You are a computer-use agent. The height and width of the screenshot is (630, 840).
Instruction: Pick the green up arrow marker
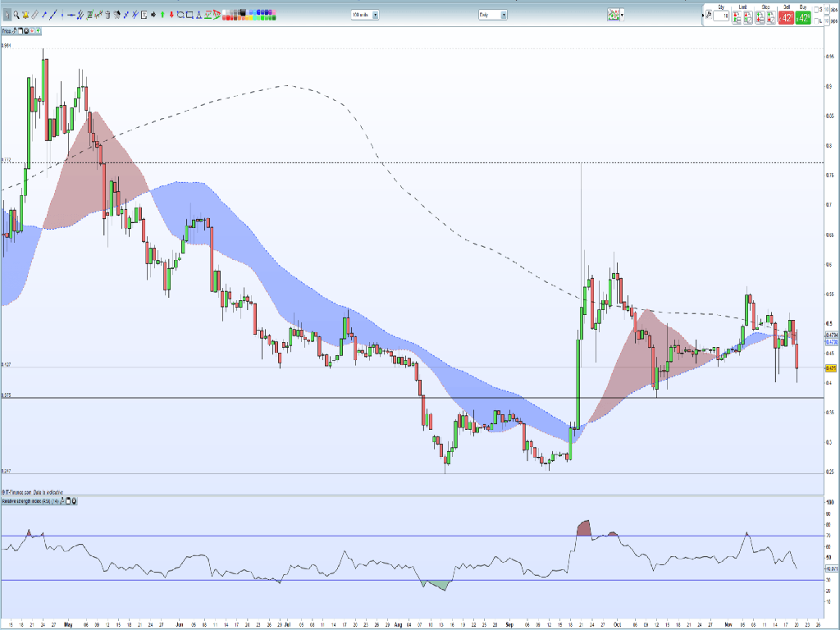coord(162,15)
